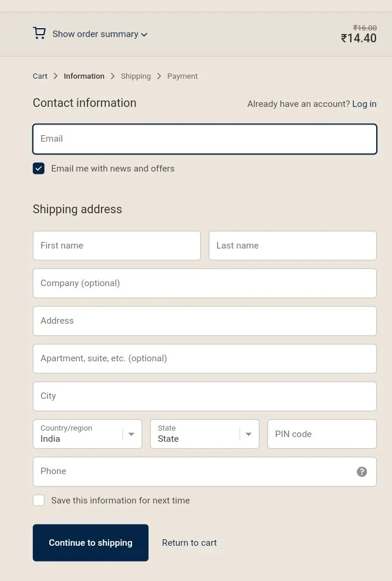Uncheck Email me with news and offers
This screenshot has width=392, height=581.
(39, 168)
